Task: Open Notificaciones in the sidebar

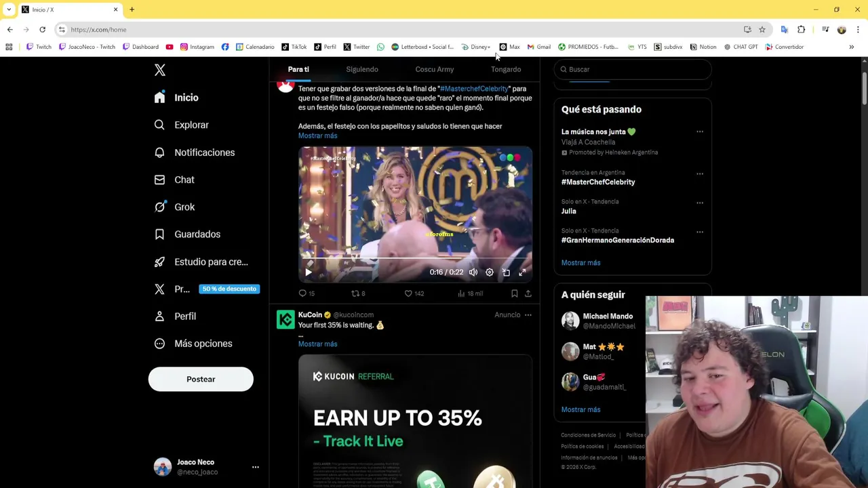Action: [194, 152]
